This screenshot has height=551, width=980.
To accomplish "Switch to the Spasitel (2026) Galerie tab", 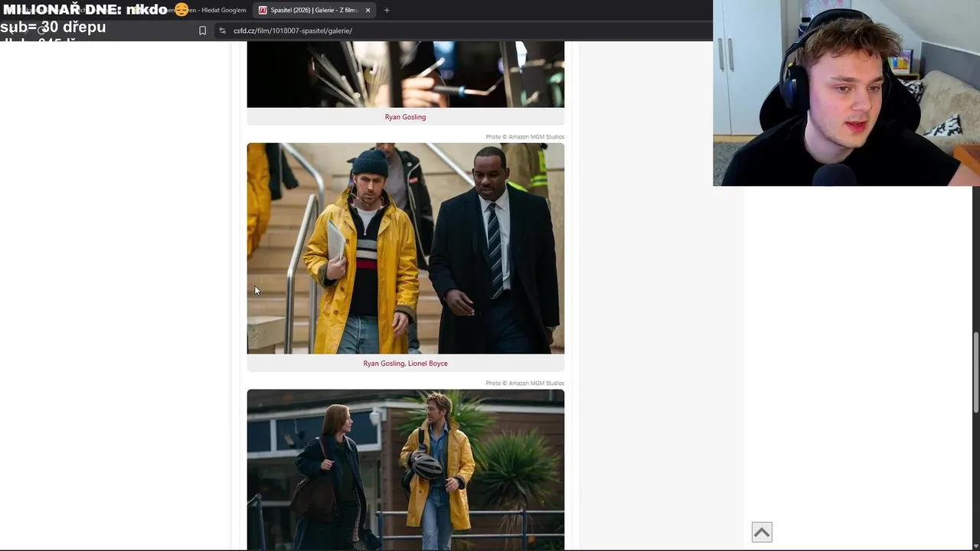I will click(315, 10).
